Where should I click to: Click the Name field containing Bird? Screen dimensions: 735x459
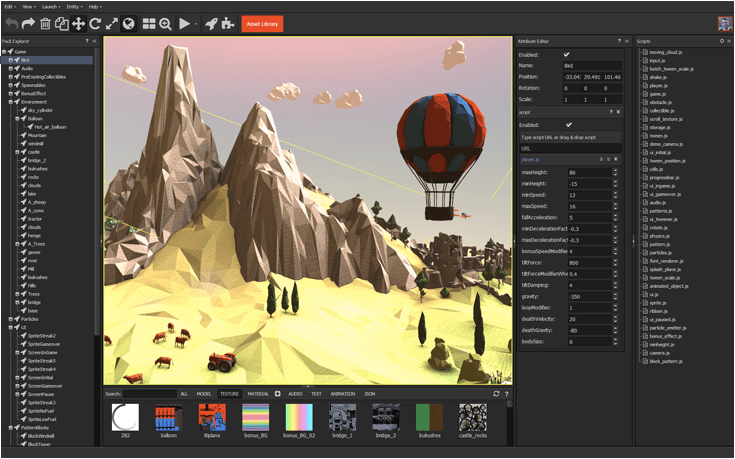coord(592,66)
